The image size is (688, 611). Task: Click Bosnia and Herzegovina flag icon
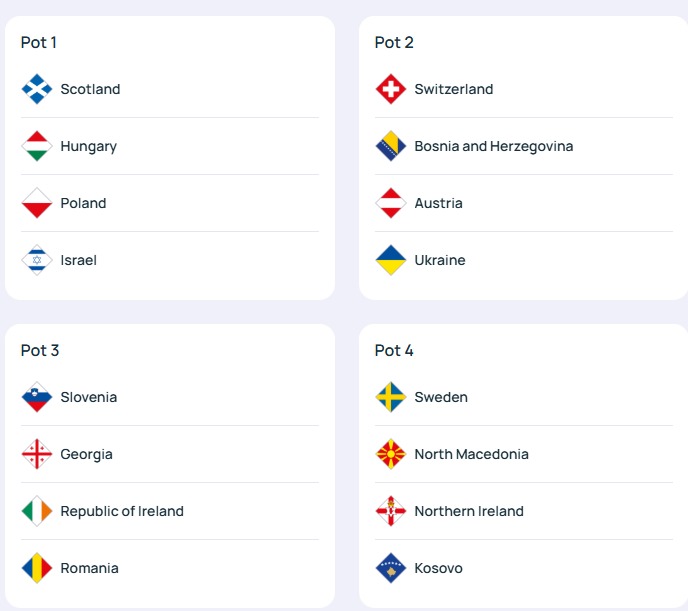pos(391,146)
